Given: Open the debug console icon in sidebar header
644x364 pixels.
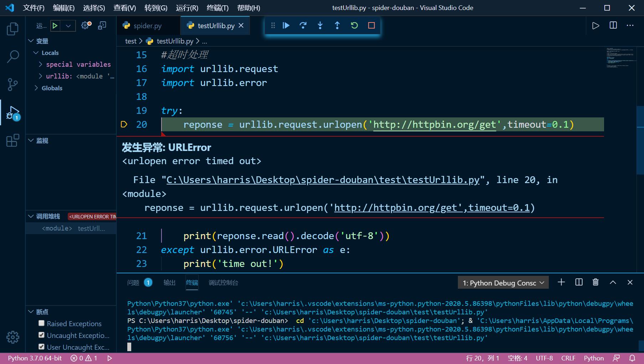Looking at the screenshot, I should (x=102, y=26).
